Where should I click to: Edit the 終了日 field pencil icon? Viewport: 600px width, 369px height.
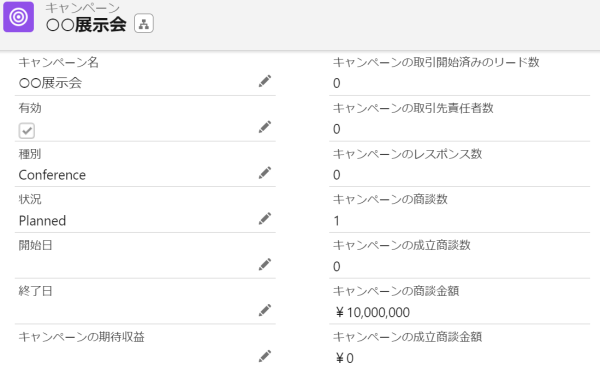pyautogui.click(x=265, y=310)
